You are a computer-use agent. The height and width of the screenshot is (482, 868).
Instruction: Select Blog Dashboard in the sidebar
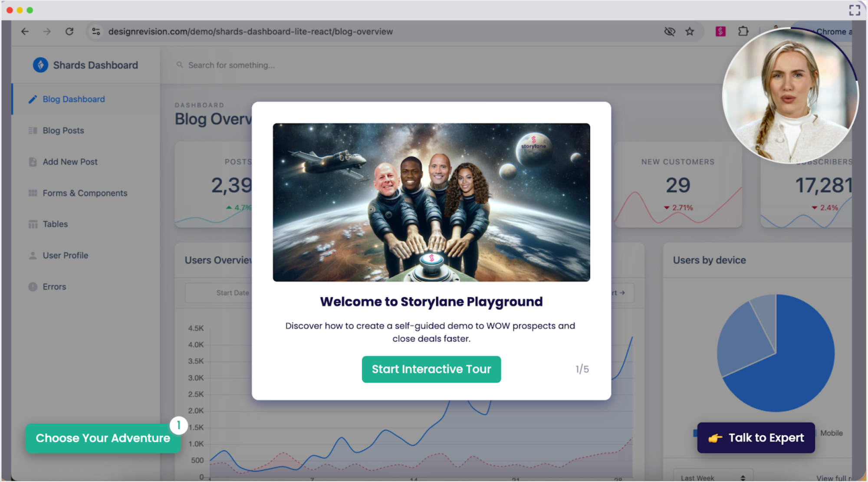tap(86, 99)
